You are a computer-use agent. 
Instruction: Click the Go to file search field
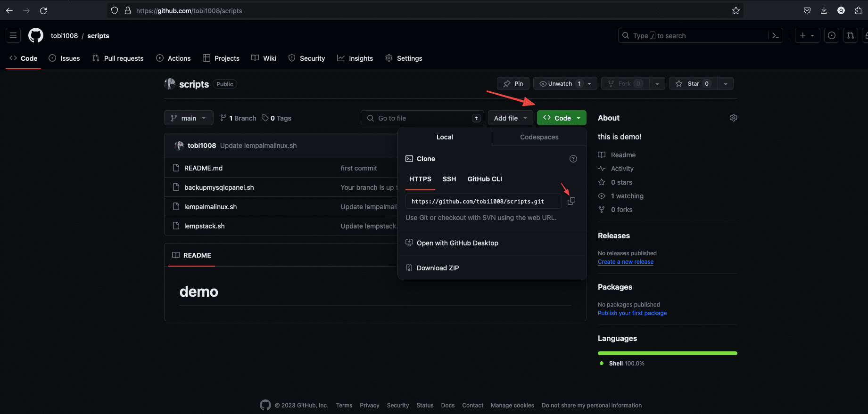pos(422,118)
